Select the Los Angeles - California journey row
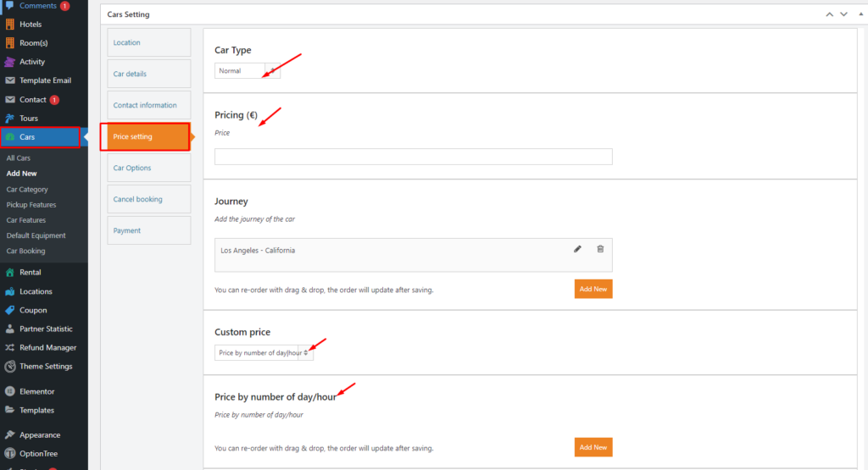 [x=414, y=255]
